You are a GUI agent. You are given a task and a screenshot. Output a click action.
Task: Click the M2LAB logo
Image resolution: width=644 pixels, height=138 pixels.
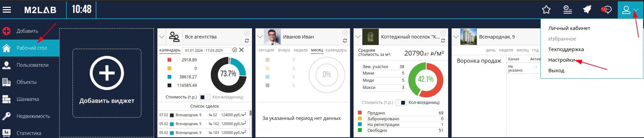point(40,10)
